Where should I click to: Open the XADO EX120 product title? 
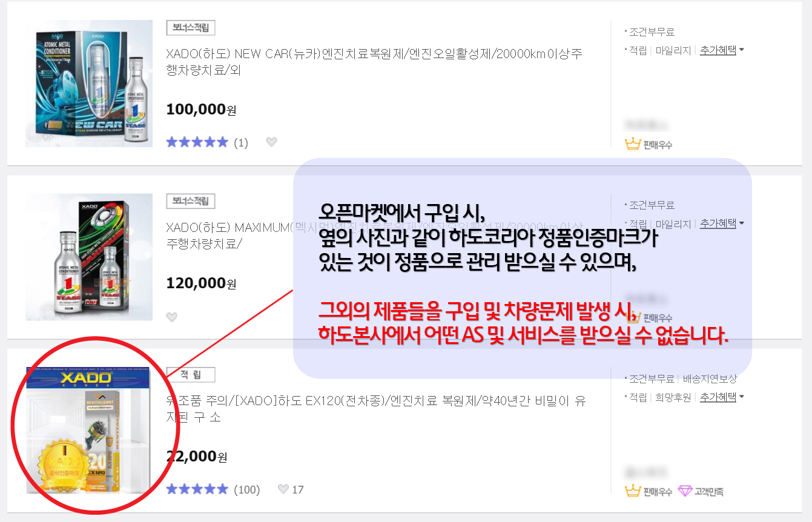(375, 409)
